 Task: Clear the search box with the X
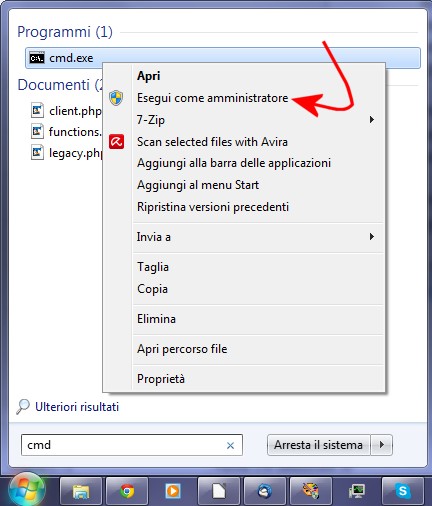(230, 445)
